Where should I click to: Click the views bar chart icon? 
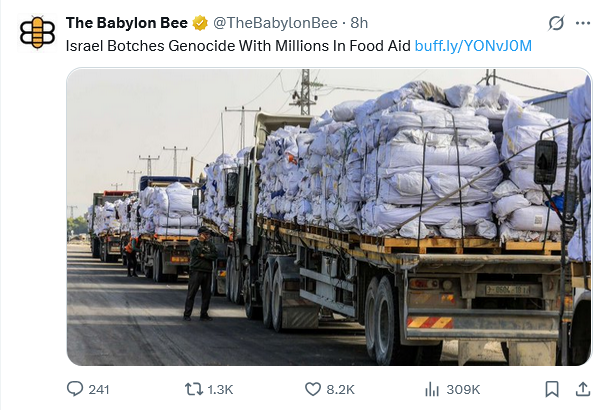point(432,389)
